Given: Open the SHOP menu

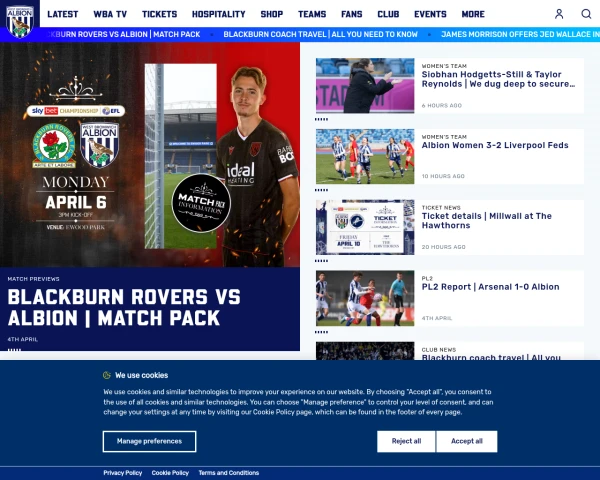Looking at the screenshot, I should 272,14.
